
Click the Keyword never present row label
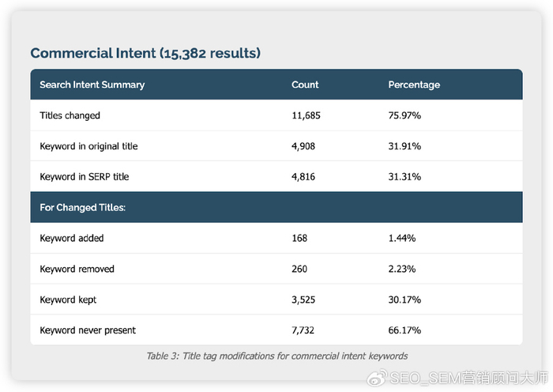88,330
